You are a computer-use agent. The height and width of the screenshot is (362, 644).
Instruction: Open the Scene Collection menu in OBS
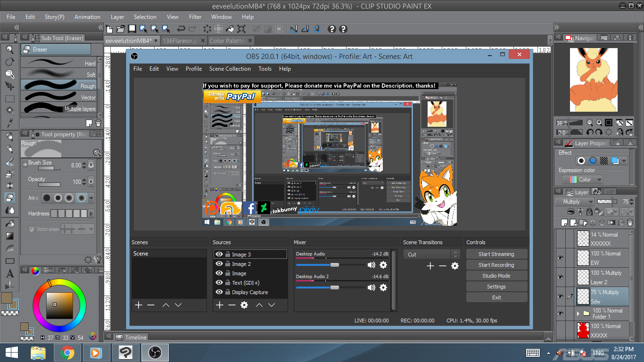230,69
